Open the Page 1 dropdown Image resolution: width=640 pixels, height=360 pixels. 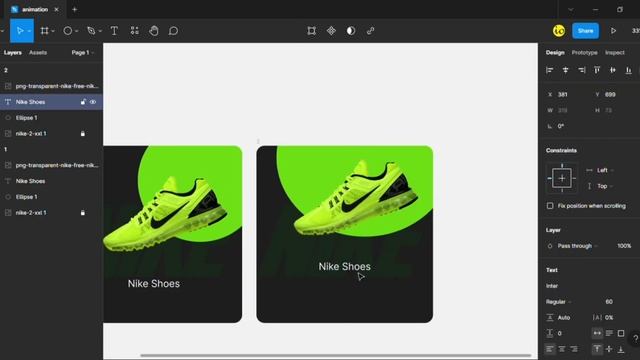click(x=82, y=53)
